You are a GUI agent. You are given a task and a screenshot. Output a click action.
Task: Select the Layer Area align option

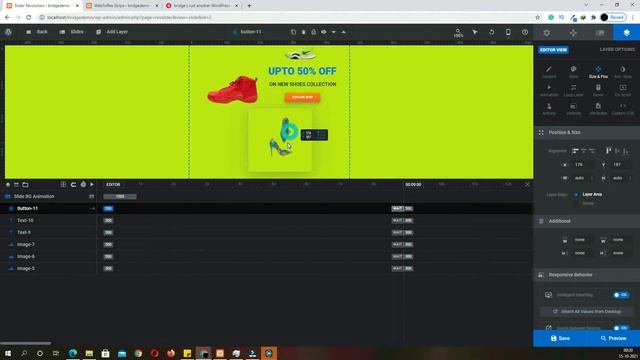tap(588, 194)
